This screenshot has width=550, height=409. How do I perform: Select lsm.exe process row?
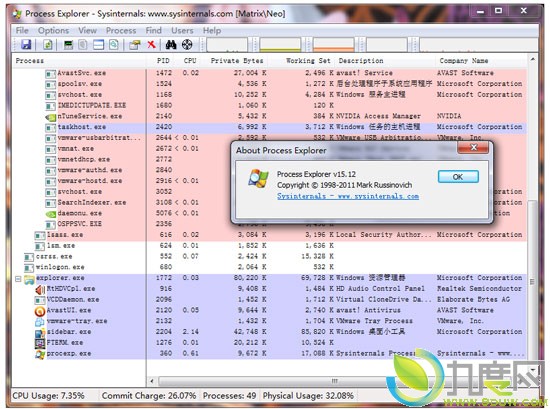[x=269, y=246]
